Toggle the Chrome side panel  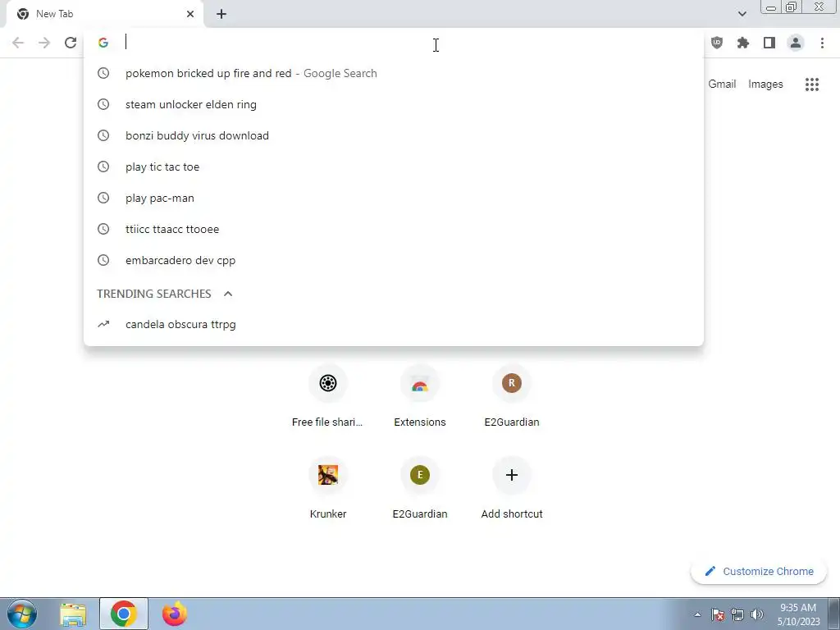tap(769, 43)
